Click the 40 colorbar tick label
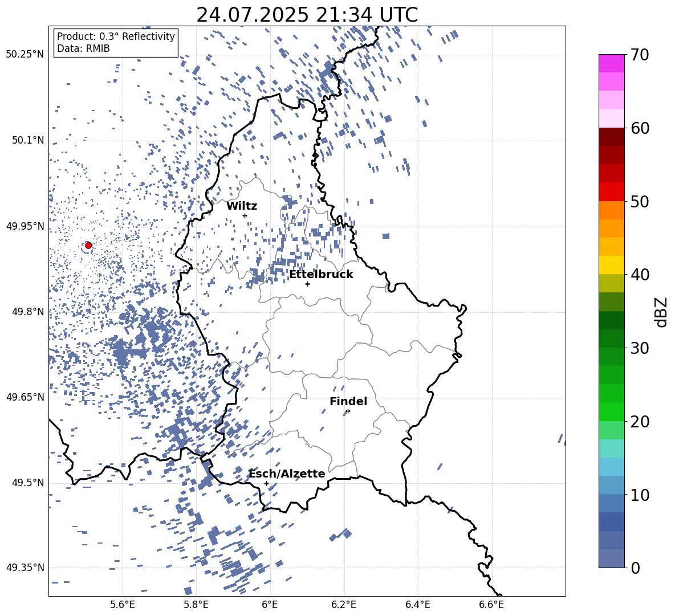This screenshot has height=616, width=675. (640, 275)
